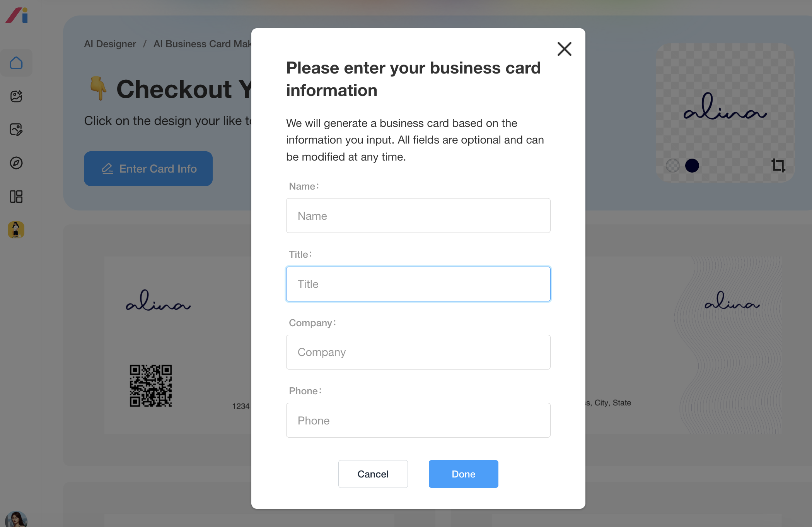
Task: Go to the AI Designer breadcrumb link
Action: [110, 44]
